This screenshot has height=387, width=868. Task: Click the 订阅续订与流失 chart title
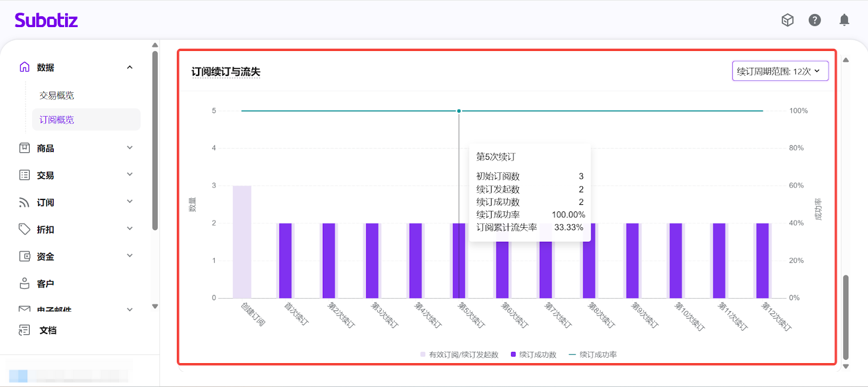pyautogui.click(x=226, y=72)
